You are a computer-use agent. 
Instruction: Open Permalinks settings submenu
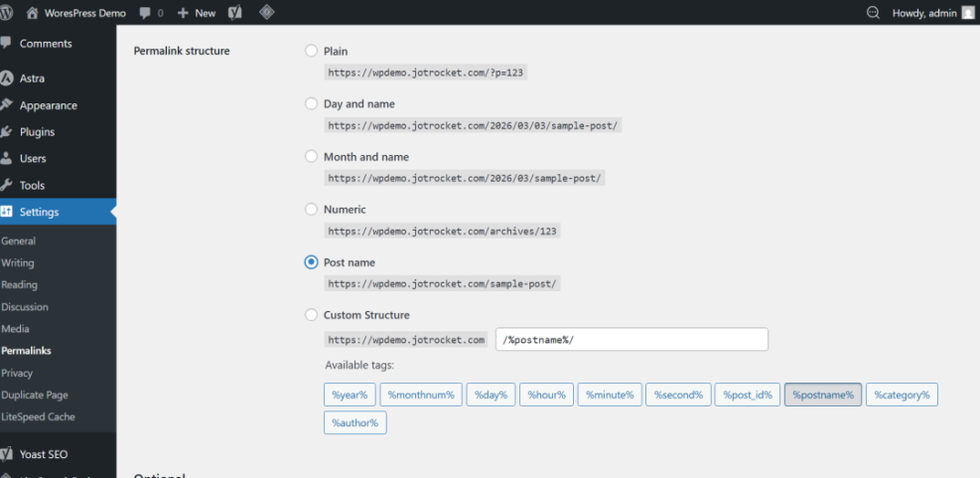26,351
